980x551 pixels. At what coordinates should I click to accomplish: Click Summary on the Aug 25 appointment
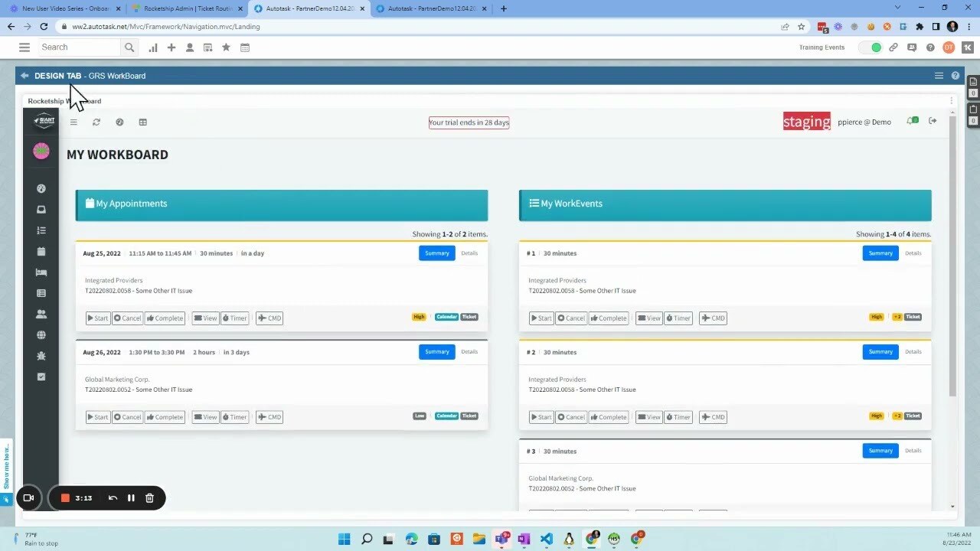(437, 253)
